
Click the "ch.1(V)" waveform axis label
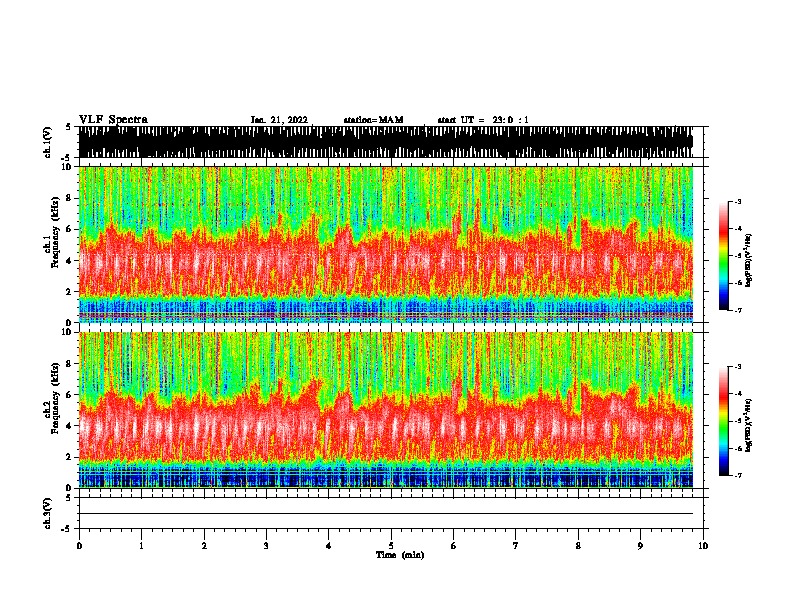(48, 142)
